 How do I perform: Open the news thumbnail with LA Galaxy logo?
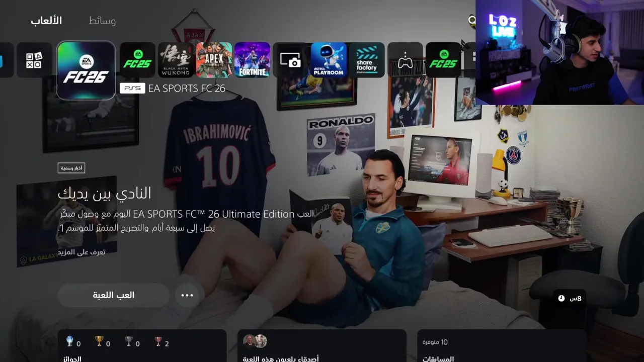pos(67,221)
